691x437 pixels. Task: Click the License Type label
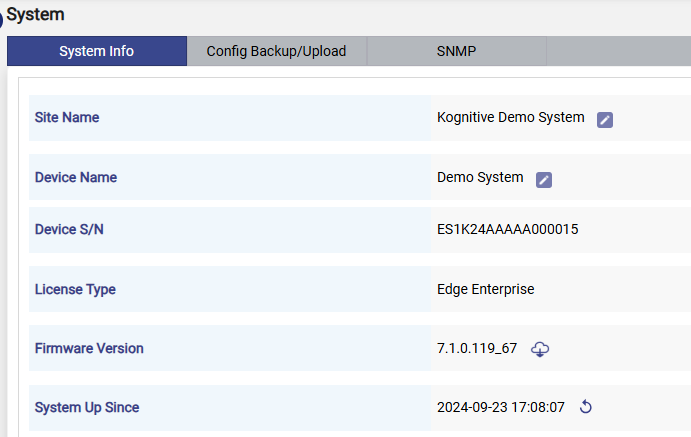pos(75,289)
